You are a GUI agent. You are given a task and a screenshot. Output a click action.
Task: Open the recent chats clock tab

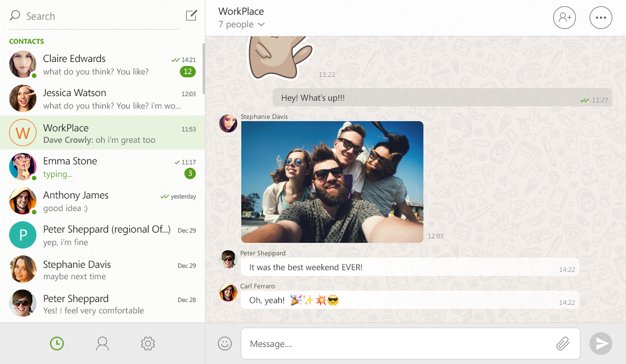coord(57,344)
